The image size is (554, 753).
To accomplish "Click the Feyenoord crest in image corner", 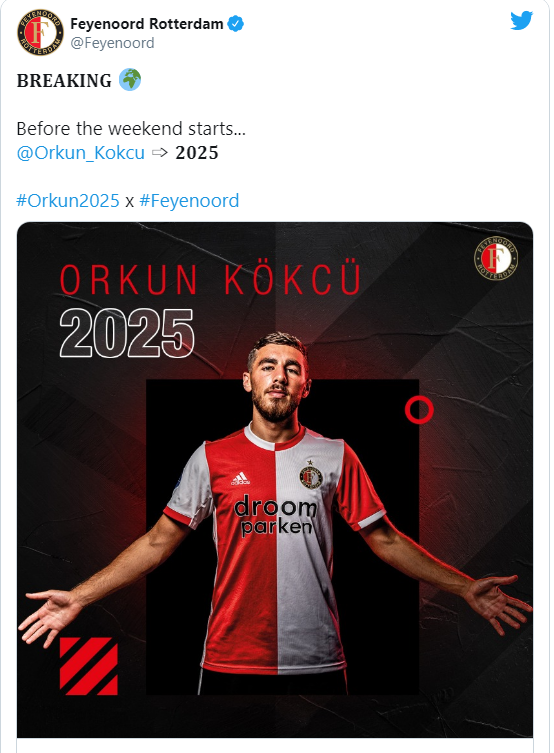I will tap(496, 258).
